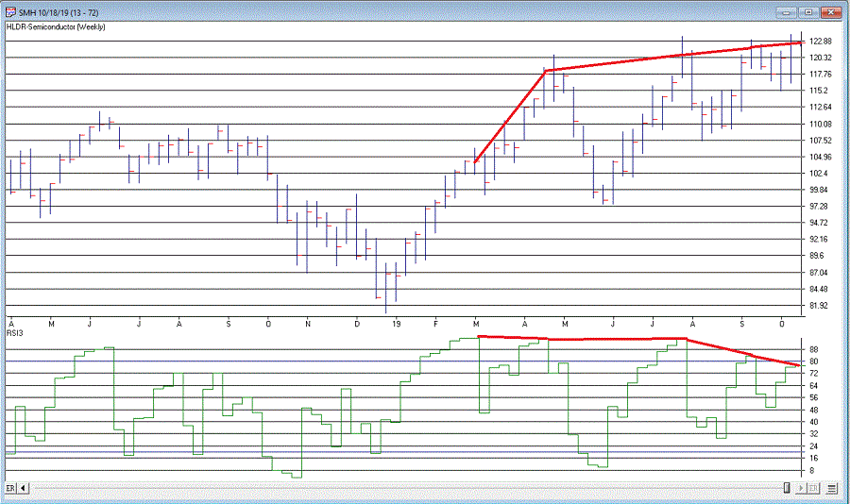Click the left arrow scroll button
This screenshot has height=504, width=850.
pos(24,488)
